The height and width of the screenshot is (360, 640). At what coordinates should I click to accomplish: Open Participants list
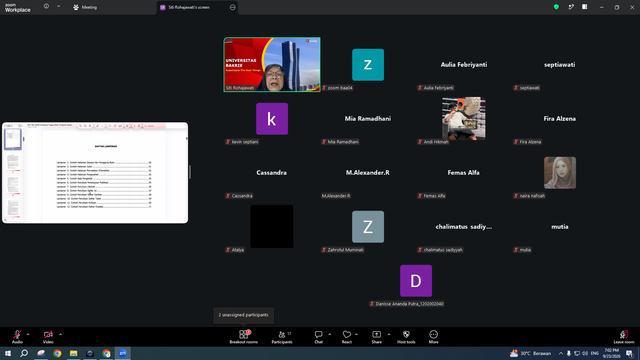[x=282, y=337]
